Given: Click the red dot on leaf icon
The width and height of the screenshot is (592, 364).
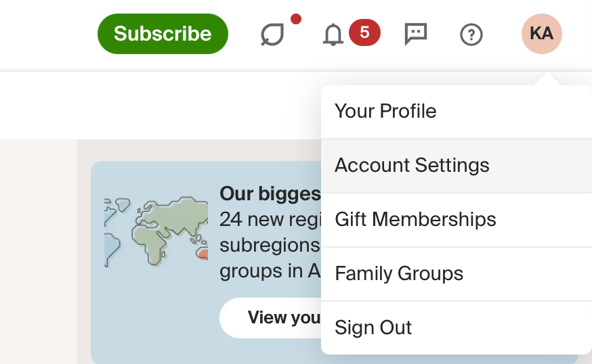Looking at the screenshot, I should 296,19.
